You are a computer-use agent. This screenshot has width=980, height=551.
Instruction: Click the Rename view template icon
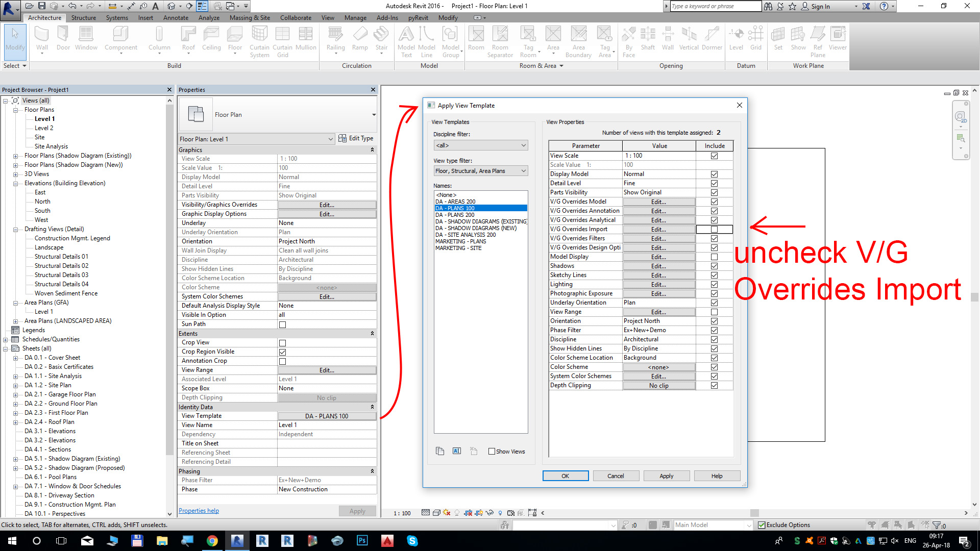[457, 451]
